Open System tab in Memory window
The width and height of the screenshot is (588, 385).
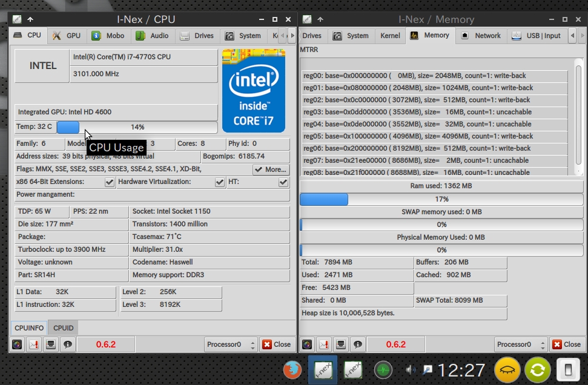tap(351, 36)
